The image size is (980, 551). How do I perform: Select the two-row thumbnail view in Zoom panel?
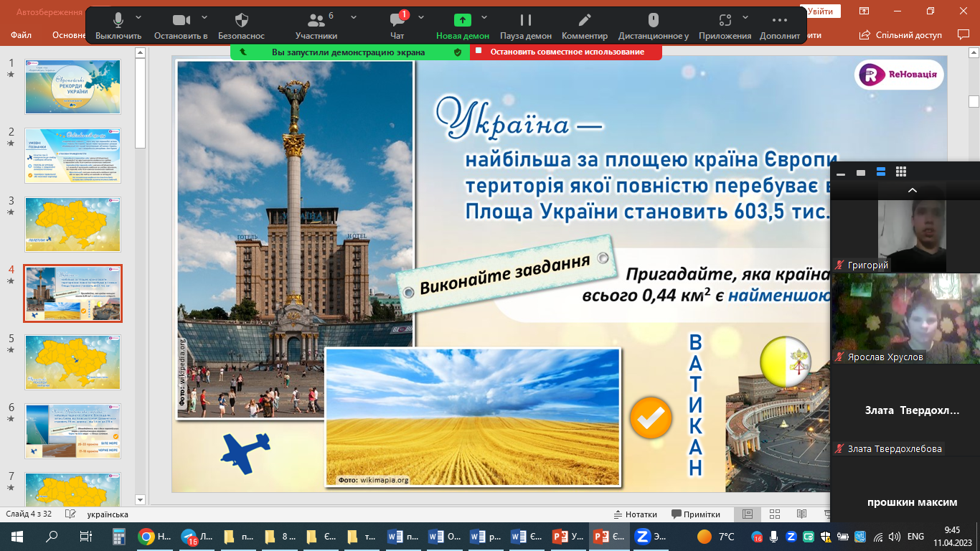tap(881, 172)
